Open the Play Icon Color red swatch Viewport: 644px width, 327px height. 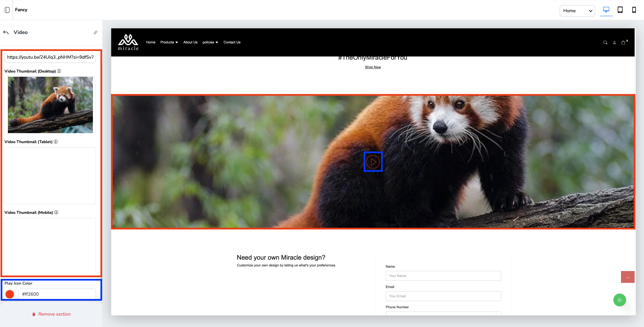click(10, 294)
